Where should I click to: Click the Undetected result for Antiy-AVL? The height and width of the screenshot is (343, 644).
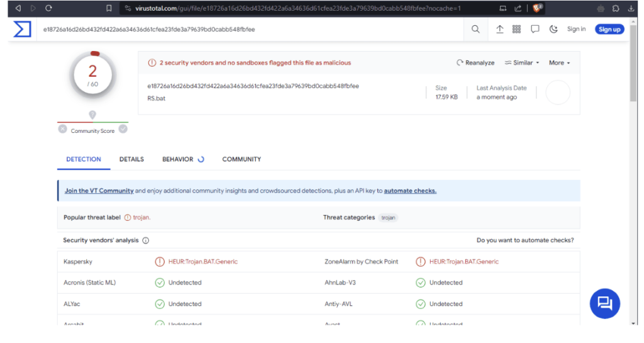(446, 304)
